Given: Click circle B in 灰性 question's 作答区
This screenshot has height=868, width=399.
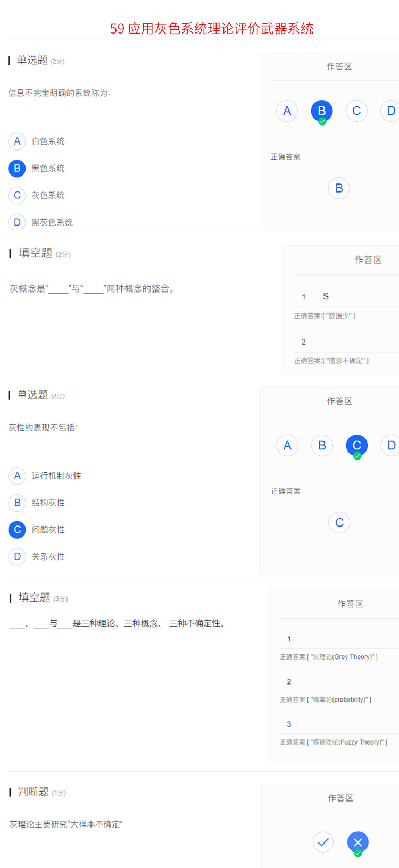Looking at the screenshot, I should coord(322,445).
